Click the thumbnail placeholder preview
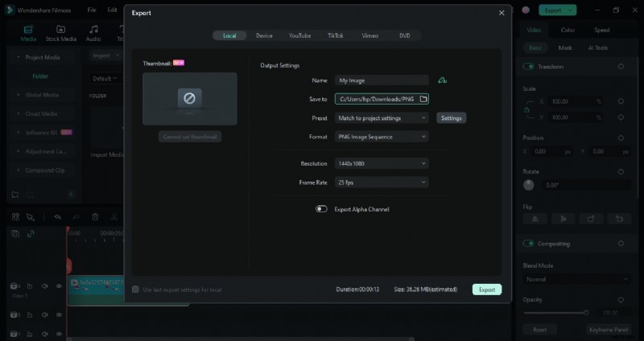 click(190, 99)
